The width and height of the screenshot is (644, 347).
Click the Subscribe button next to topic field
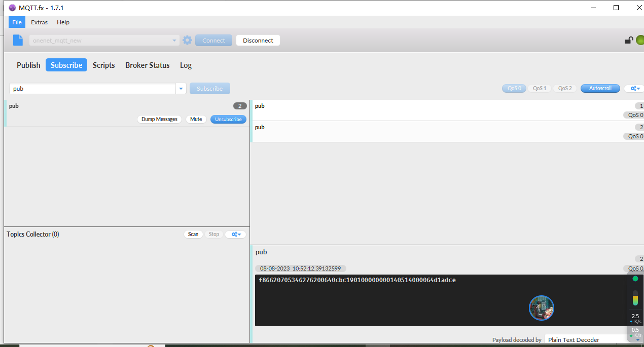coord(210,89)
